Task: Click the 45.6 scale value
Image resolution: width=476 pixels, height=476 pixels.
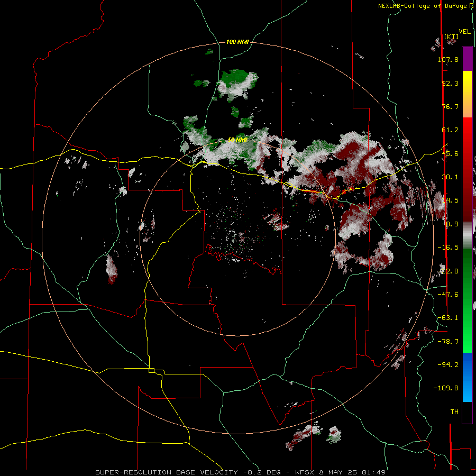Action: point(450,153)
